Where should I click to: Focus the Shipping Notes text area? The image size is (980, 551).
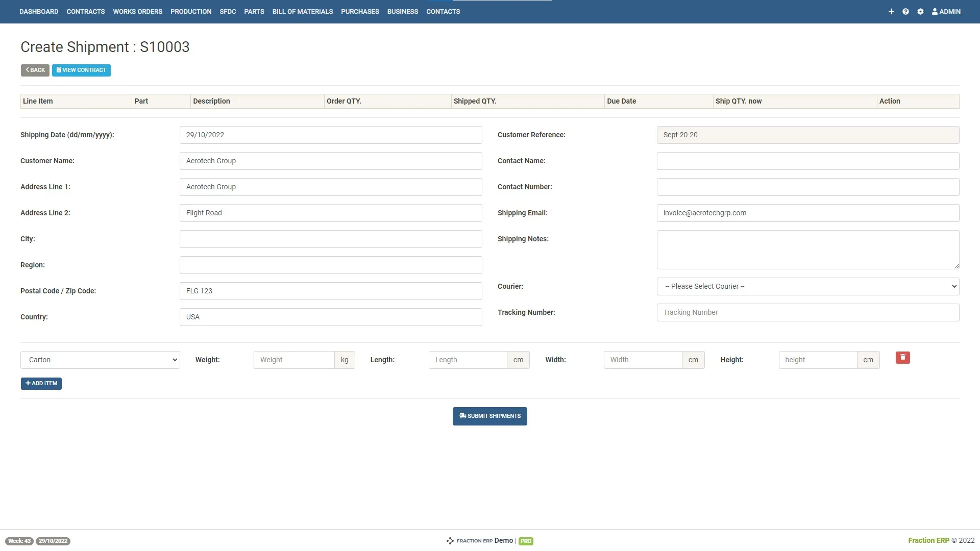click(x=807, y=249)
